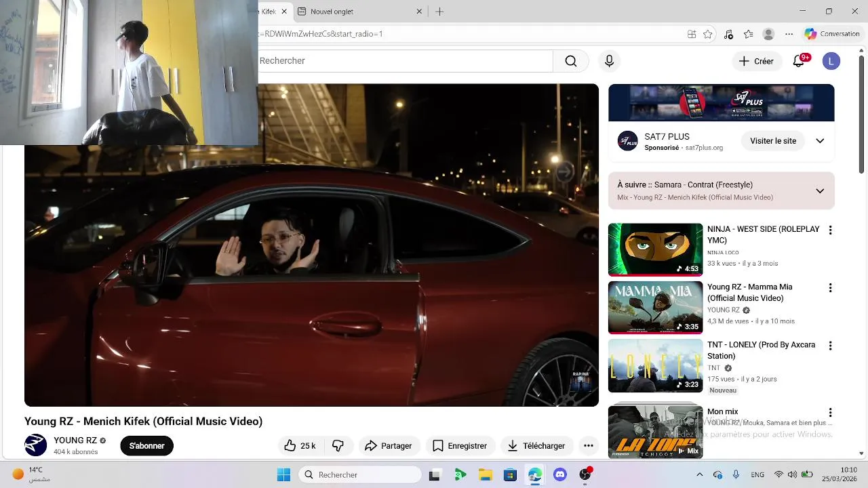Start voice search with the microphone icon
The height and width of the screenshot is (488, 868).
pyautogui.click(x=609, y=61)
